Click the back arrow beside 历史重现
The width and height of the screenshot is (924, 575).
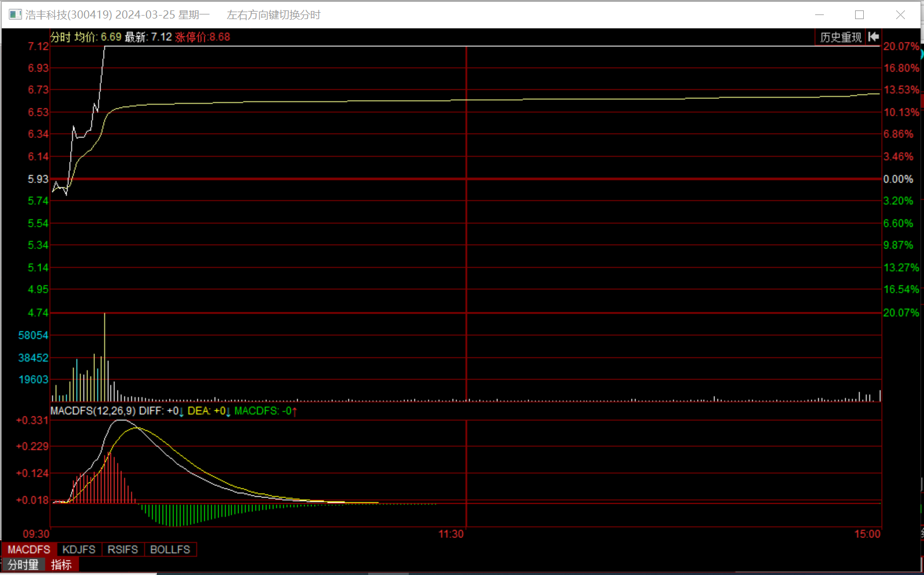point(874,37)
